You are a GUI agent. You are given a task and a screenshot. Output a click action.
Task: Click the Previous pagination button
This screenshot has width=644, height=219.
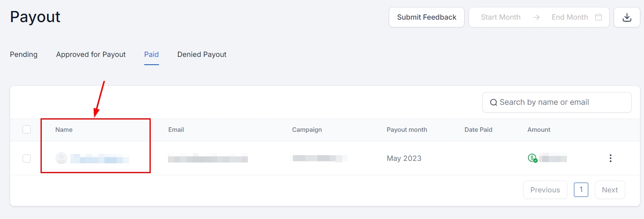pyautogui.click(x=545, y=190)
